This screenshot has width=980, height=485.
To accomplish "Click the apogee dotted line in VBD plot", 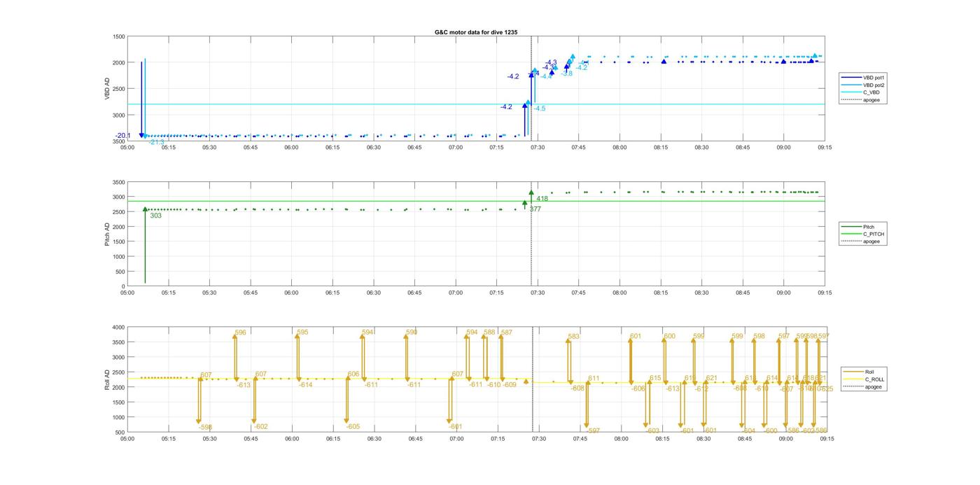I will pyautogui.click(x=531, y=89).
